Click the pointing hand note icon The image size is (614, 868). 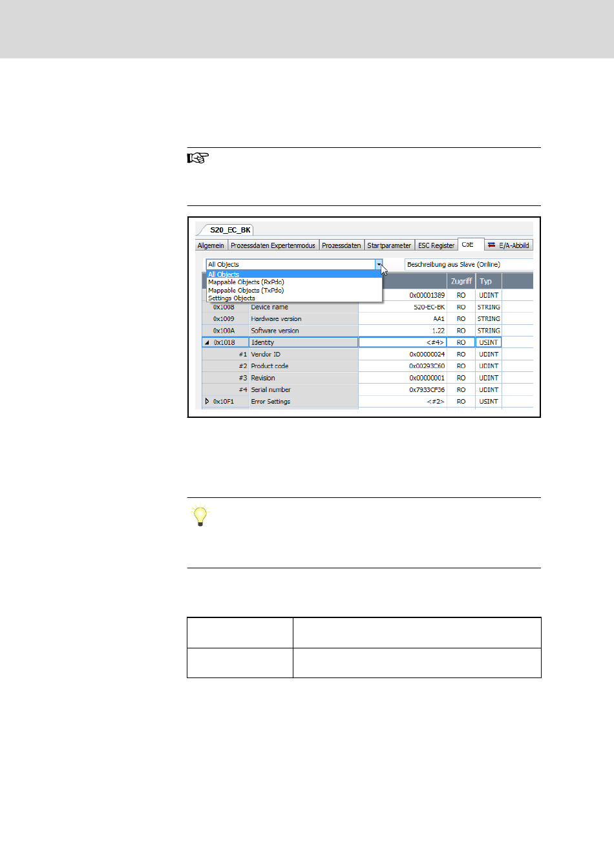point(198,158)
